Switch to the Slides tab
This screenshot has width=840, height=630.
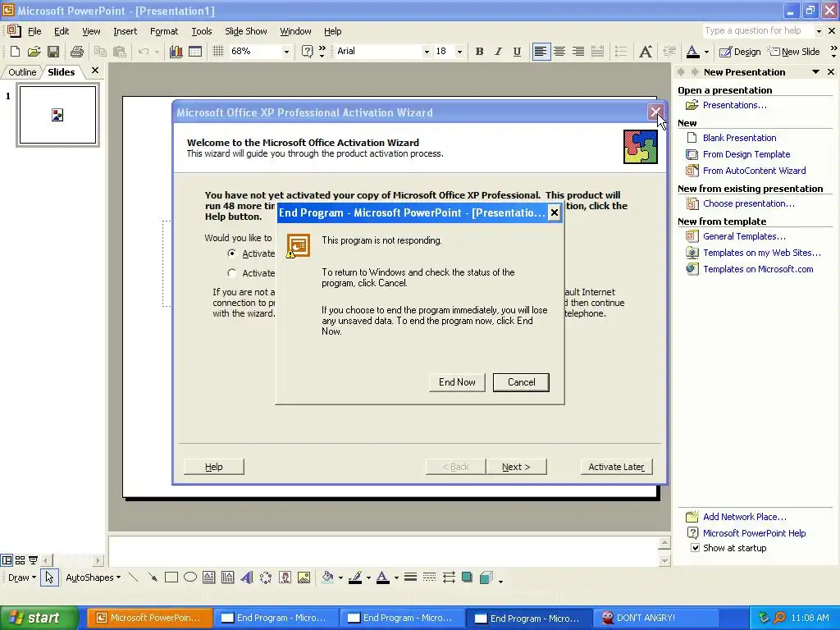pos(61,72)
